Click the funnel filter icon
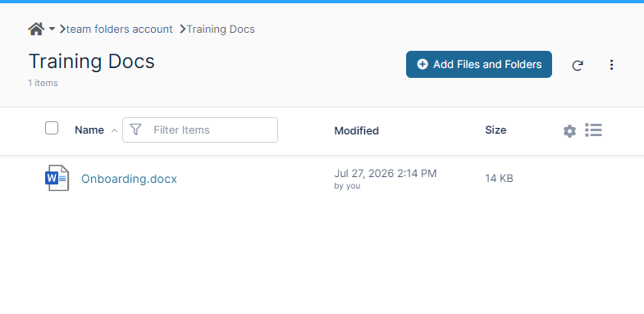644x314 pixels. 135,130
